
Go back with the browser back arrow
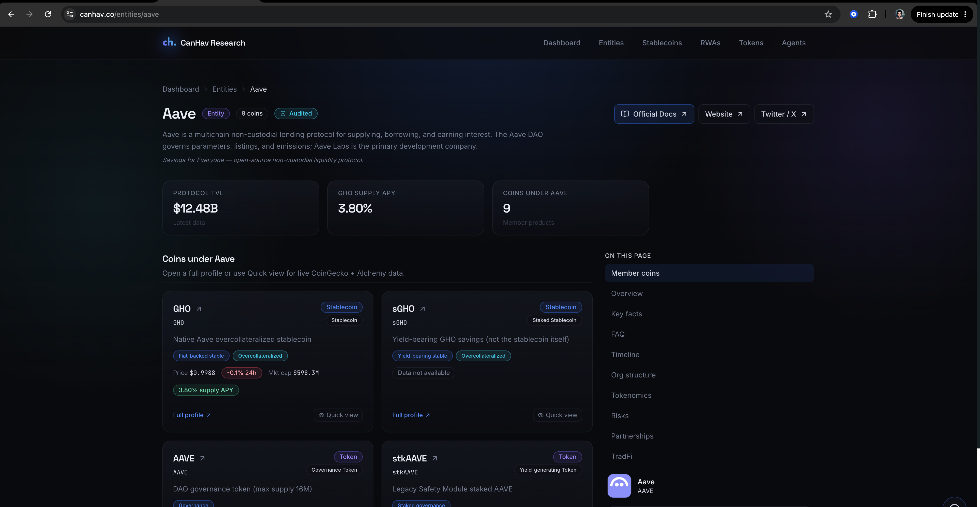(11, 15)
